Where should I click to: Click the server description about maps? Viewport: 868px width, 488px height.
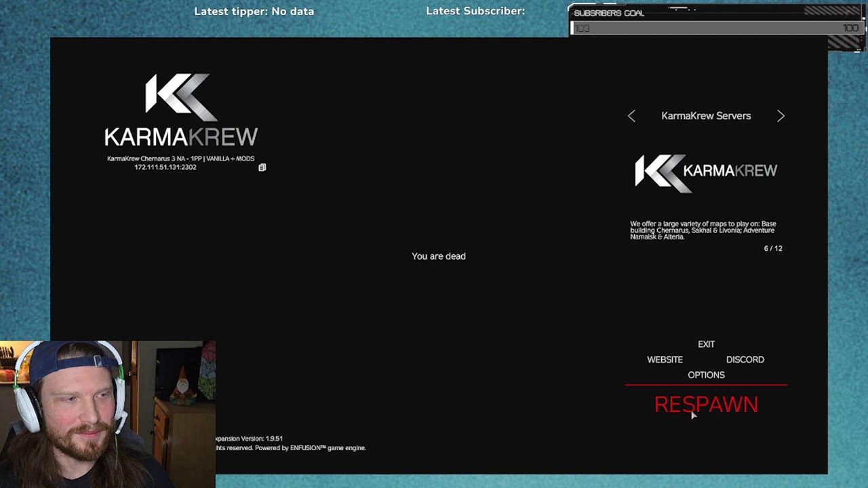coord(703,230)
